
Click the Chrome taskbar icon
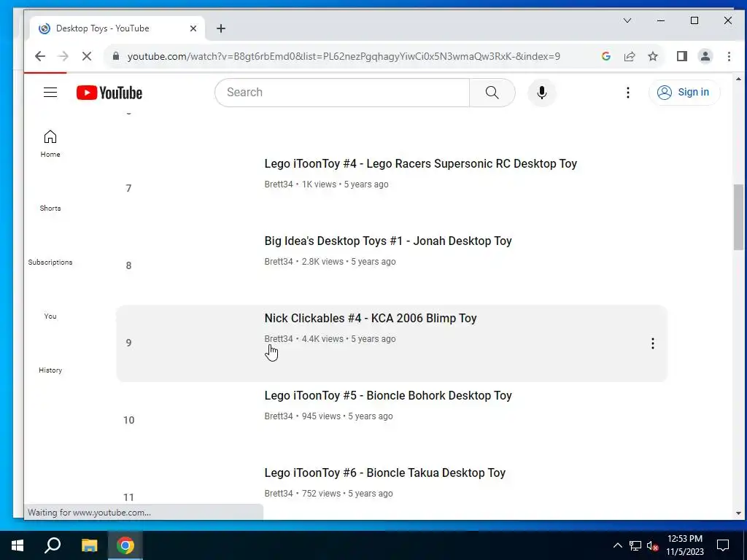tap(125, 545)
